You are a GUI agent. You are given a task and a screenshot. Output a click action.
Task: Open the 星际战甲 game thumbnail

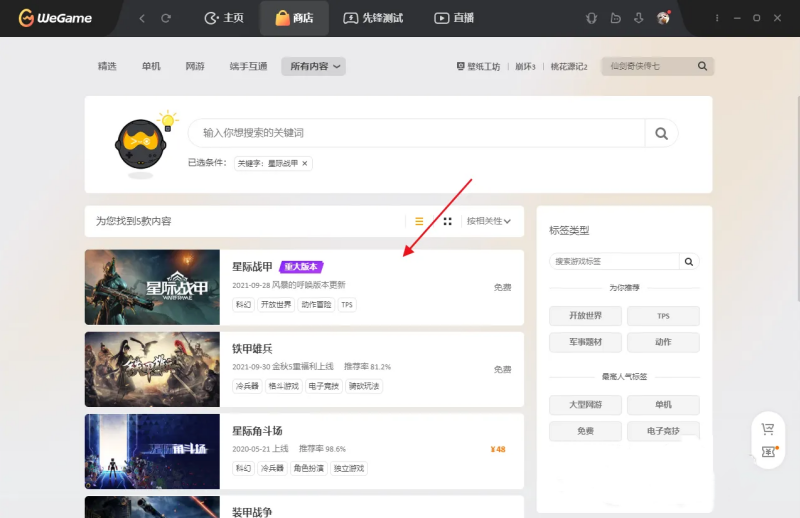tap(152, 287)
